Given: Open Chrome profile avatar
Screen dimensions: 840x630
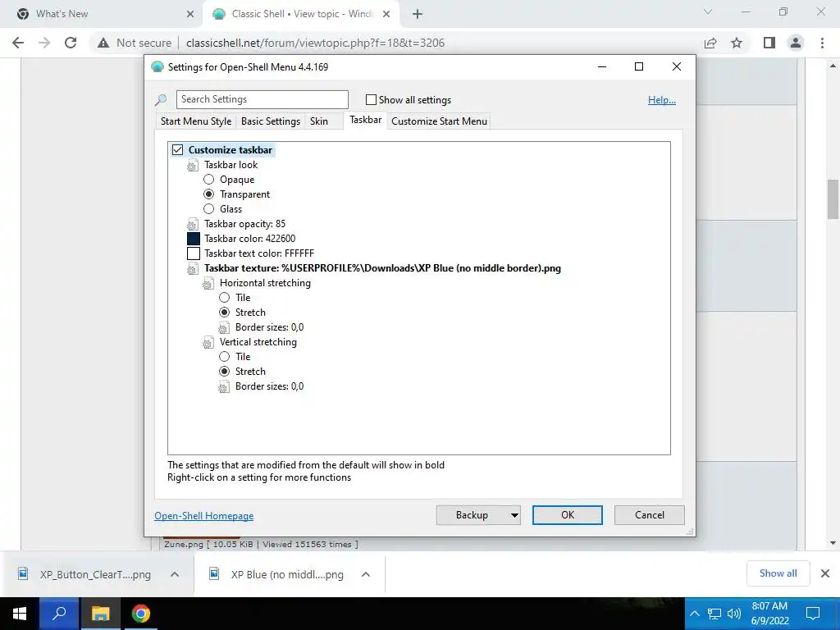Looking at the screenshot, I should pos(796,43).
